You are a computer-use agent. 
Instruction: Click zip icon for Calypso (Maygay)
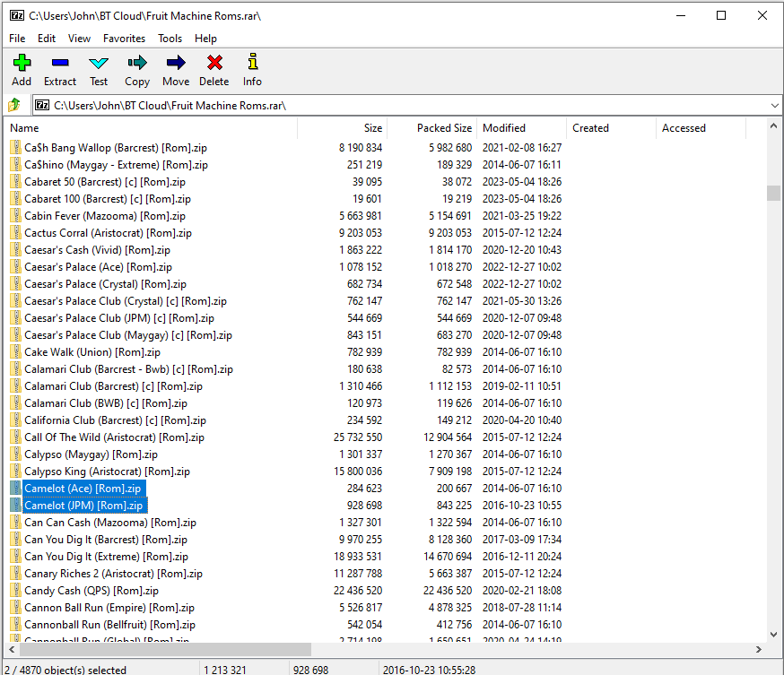[x=16, y=454]
